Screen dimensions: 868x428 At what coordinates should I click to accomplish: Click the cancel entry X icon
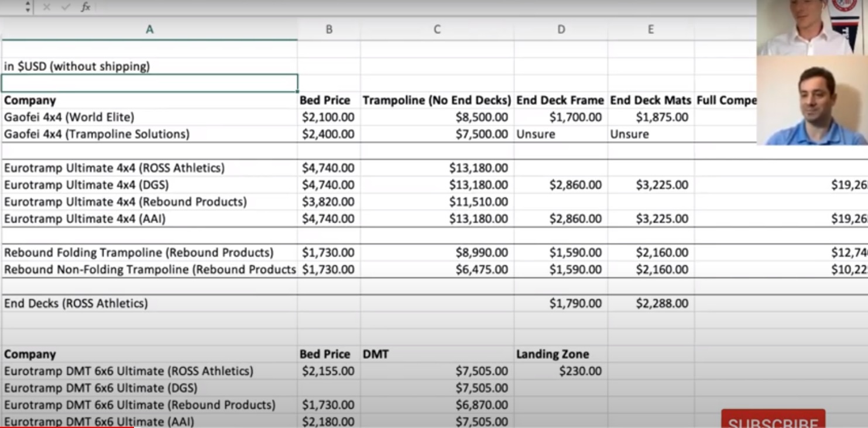[47, 7]
